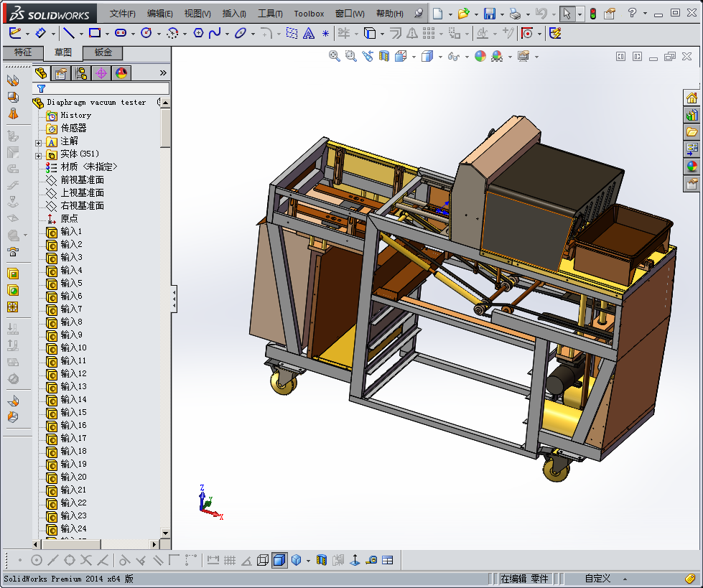The width and height of the screenshot is (703, 588).
Task: Open the ConfigurationManager tab icon
Action: click(x=81, y=73)
